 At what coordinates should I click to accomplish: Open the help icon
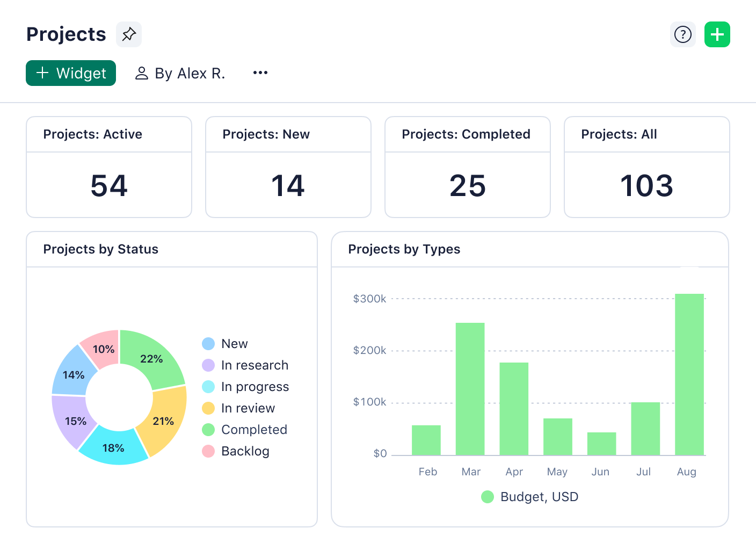[x=682, y=34]
